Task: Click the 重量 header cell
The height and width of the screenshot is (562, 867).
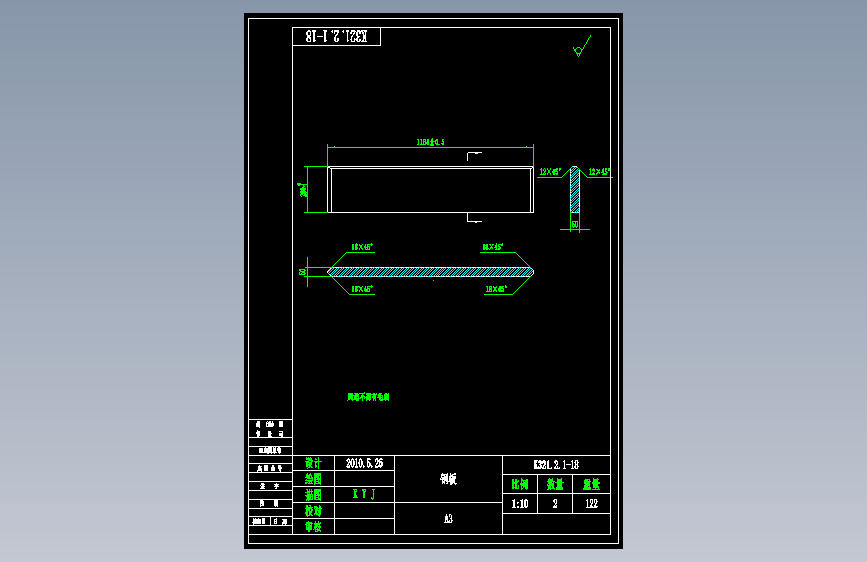Action: click(x=592, y=485)
